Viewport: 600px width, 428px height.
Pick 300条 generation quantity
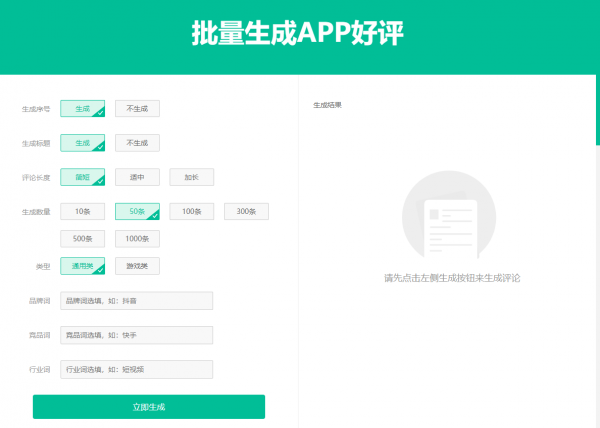tap(246, 211)
